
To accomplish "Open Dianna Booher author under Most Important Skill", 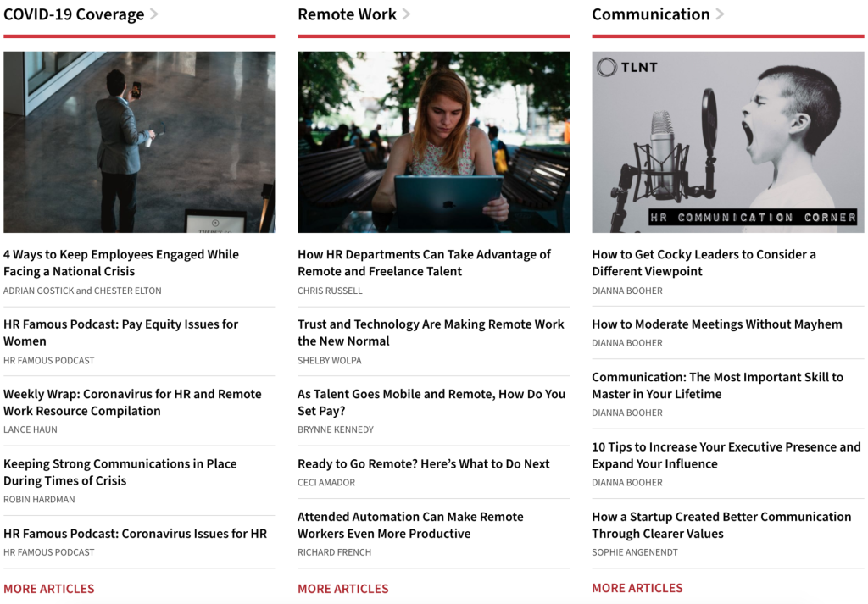I will point(627,413).
